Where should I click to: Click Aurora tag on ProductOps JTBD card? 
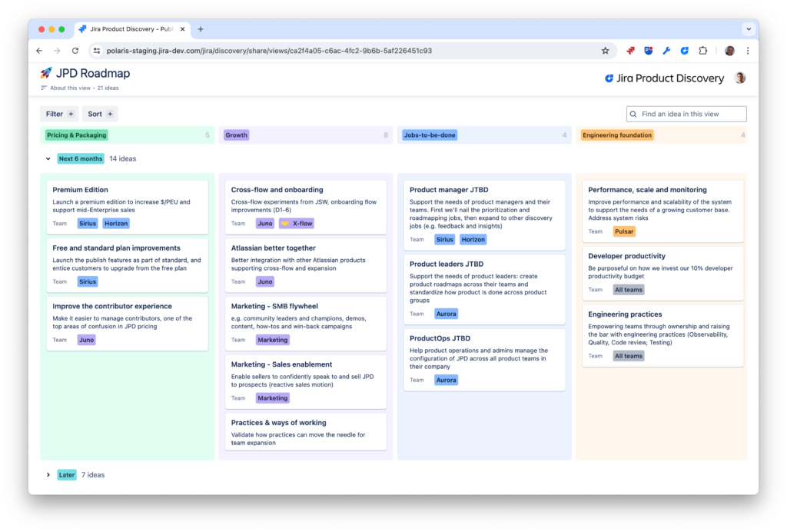[x=447, y=380]
